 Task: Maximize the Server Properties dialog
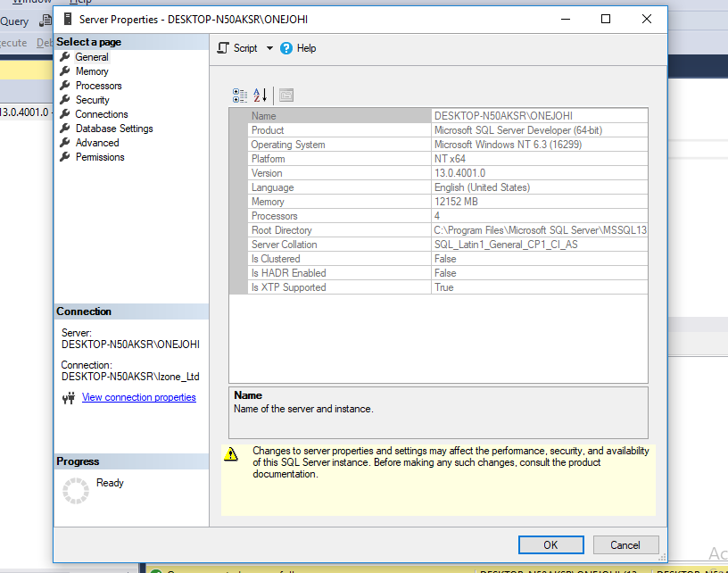(x=606, y=19)
